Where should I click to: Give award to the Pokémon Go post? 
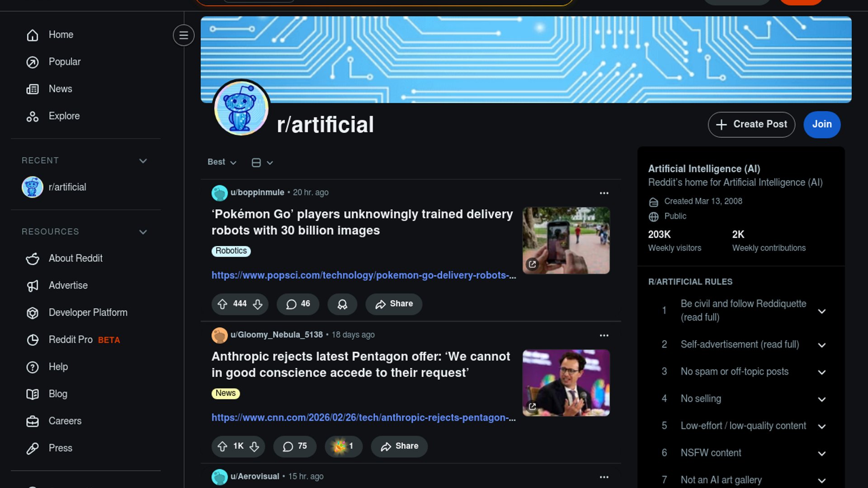pos(342,304)
